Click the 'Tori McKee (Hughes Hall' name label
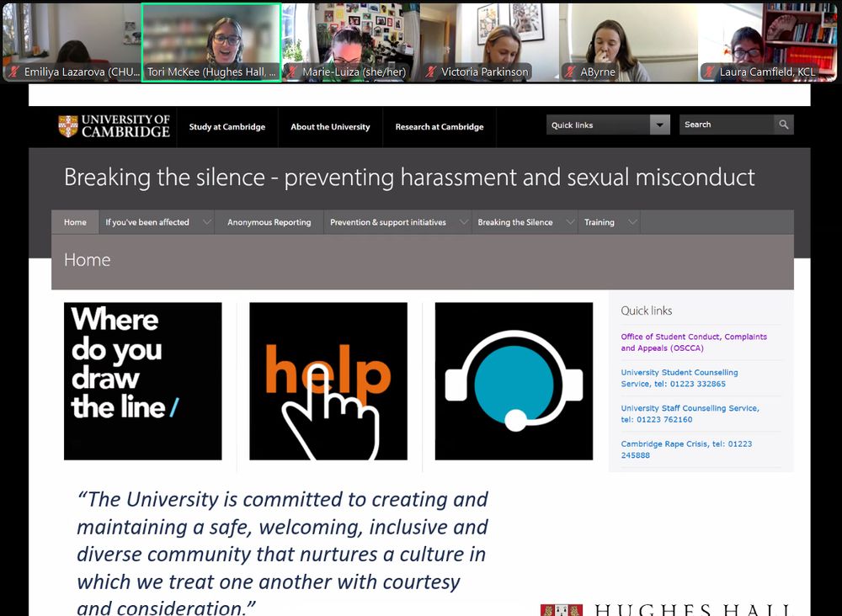The image size is (842, 616). pyautogui.click(x=211, y=72)
